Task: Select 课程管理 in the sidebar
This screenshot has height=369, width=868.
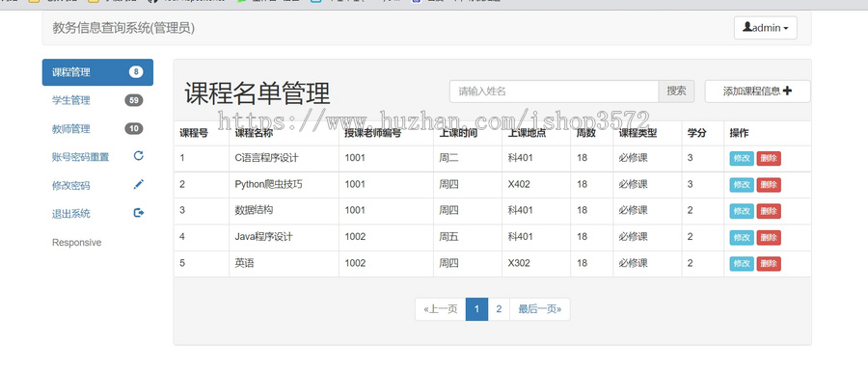Action: click(x=97, y=72)
